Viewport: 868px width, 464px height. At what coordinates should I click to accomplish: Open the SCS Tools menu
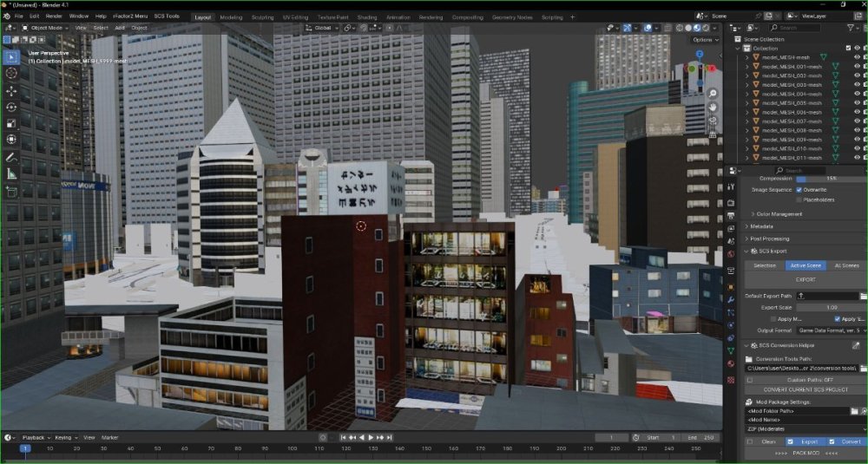tap(167, 16)
